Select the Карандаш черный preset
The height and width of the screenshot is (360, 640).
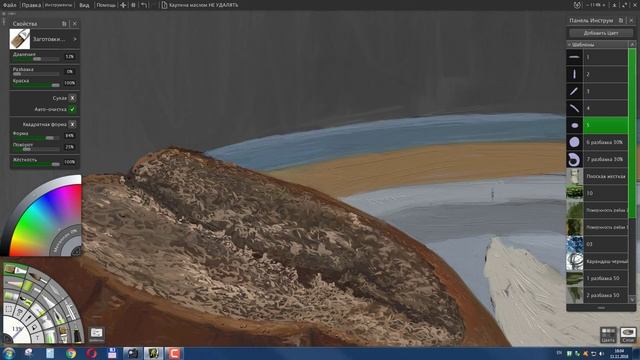597,261
